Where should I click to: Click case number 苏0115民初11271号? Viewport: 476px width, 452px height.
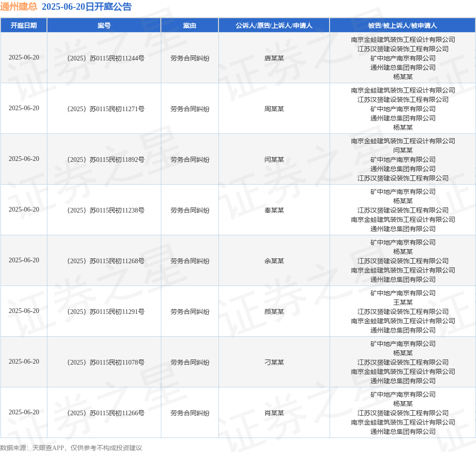point(106,109)
